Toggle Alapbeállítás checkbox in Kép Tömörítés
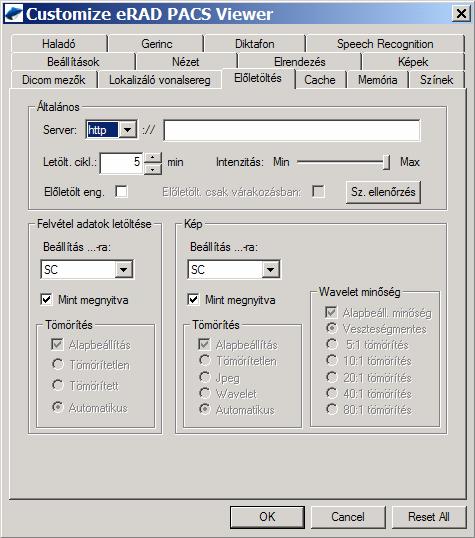The height and width of the screenshot is (538, 475). click(204, 344)
